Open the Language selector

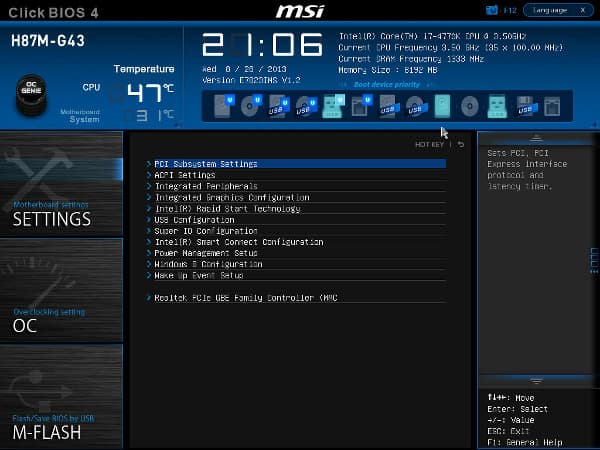pos(549,10)
